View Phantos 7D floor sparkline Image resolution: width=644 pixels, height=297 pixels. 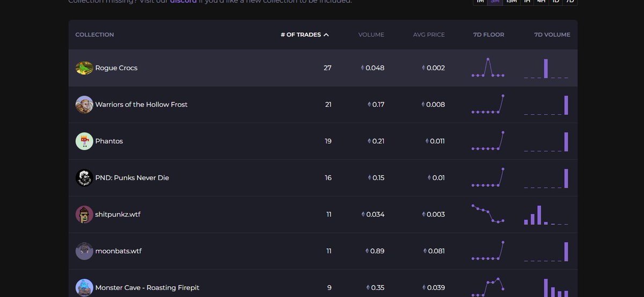click(488, 140)
